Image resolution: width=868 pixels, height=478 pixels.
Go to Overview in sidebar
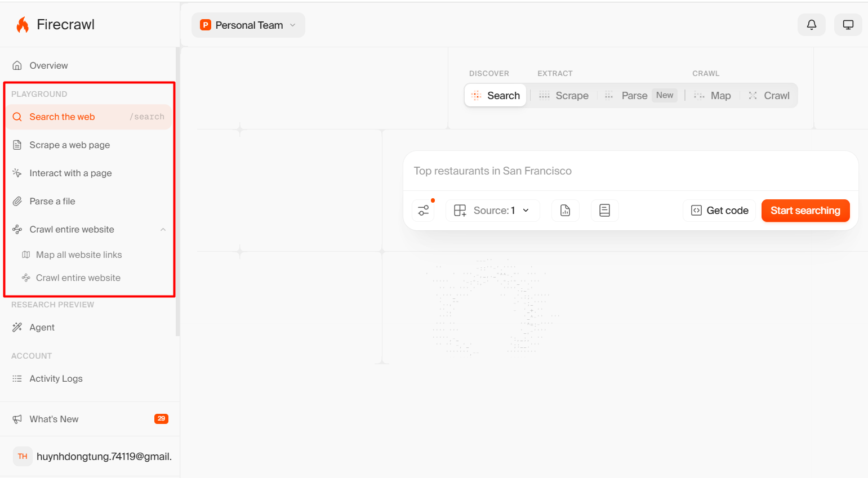90,65
